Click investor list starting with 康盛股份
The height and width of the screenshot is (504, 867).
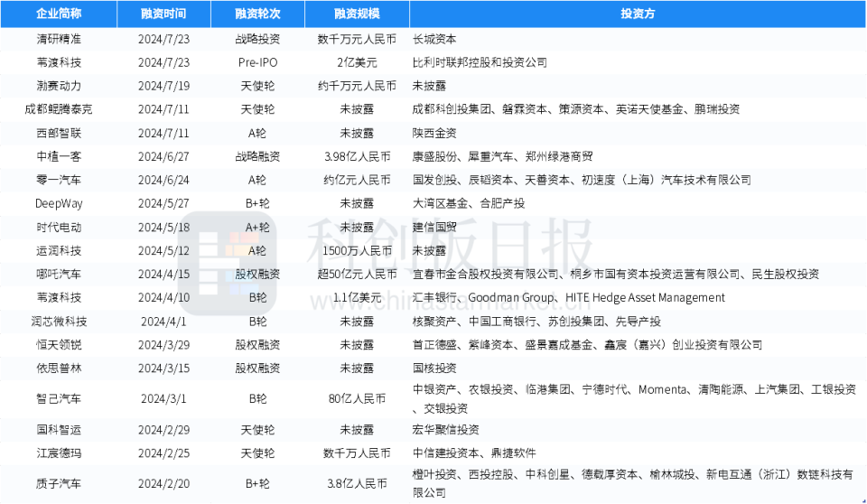[x=503, y=156]
